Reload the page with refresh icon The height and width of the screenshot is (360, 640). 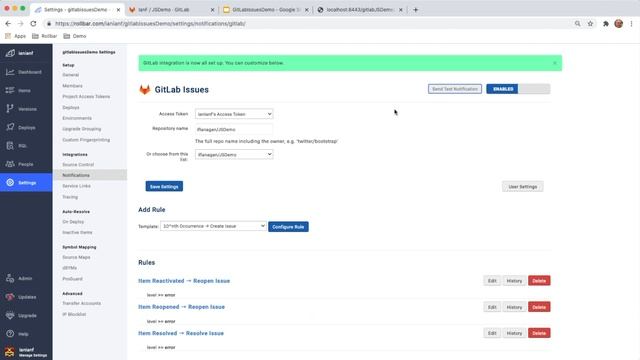tap(33, 24)
